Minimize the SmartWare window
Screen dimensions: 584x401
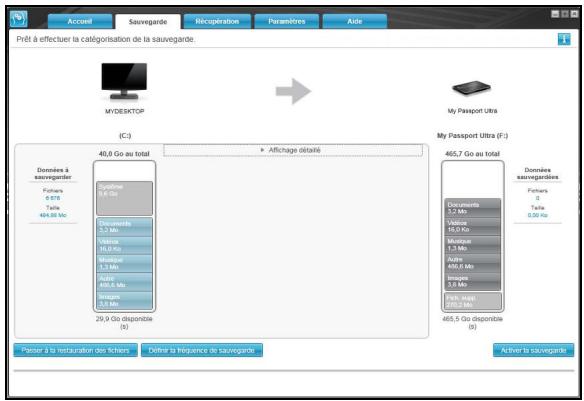(x=555, y=14)
